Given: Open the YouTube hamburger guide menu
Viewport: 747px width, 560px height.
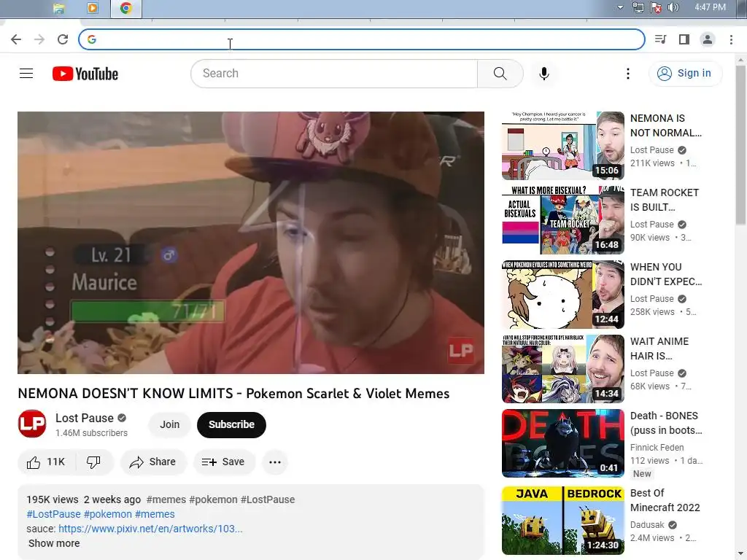Looking at the screenshot, I should (26, 74).
